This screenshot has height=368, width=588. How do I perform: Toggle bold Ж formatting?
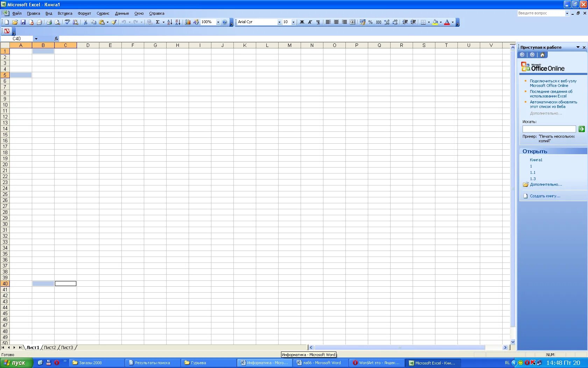click(302, 22)
